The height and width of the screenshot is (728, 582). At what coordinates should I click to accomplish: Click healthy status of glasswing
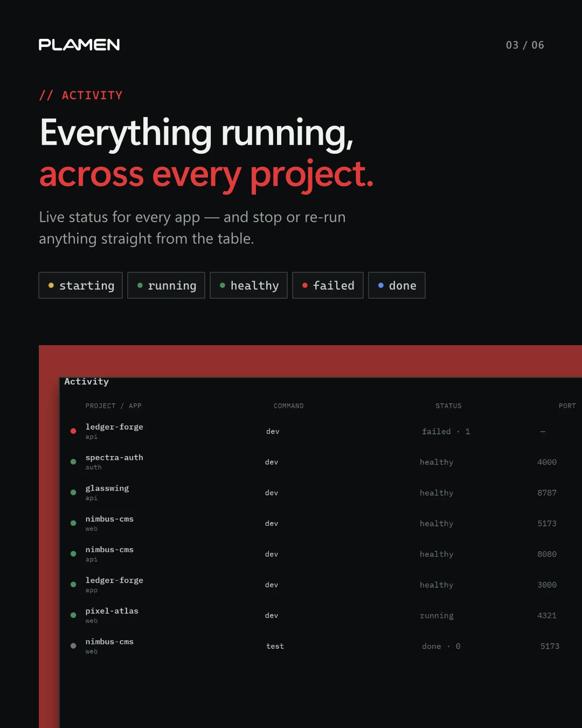pyautogui.click(x=436, y=493)
